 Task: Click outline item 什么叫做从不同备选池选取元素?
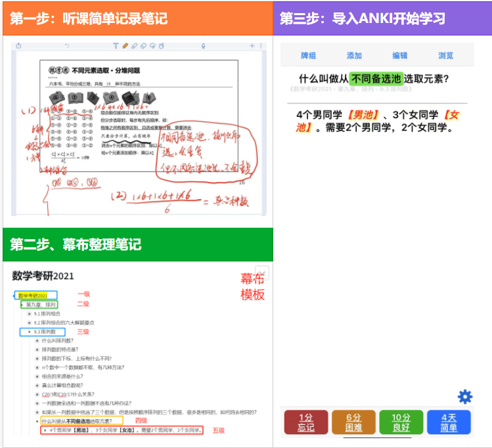[x=77, y=421]
